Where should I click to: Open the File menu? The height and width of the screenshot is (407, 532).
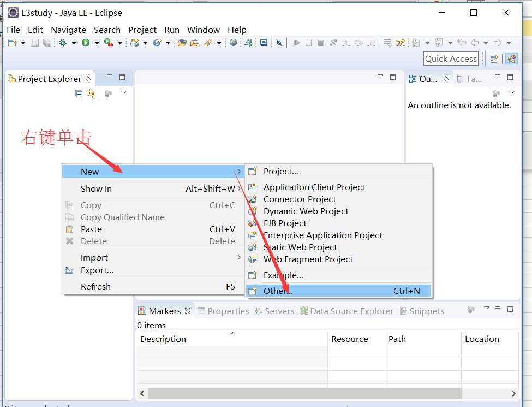(13, 30)
